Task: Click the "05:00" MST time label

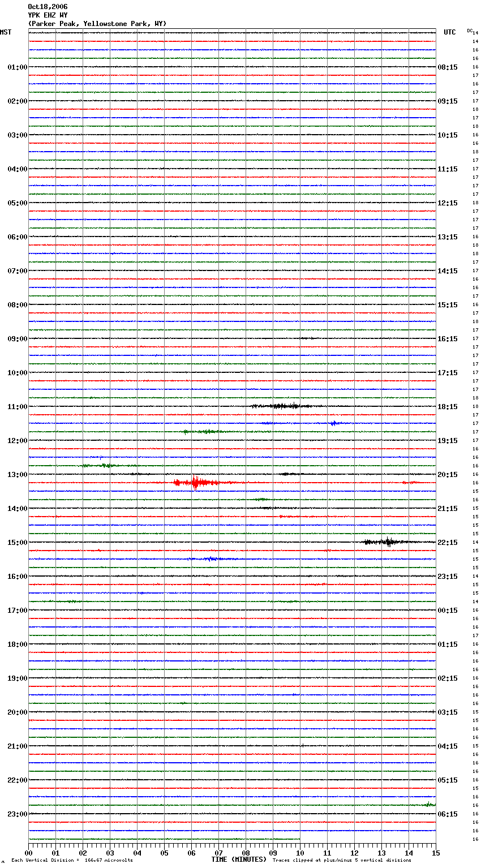Action: pyautogui.click(x=17, y=203)
